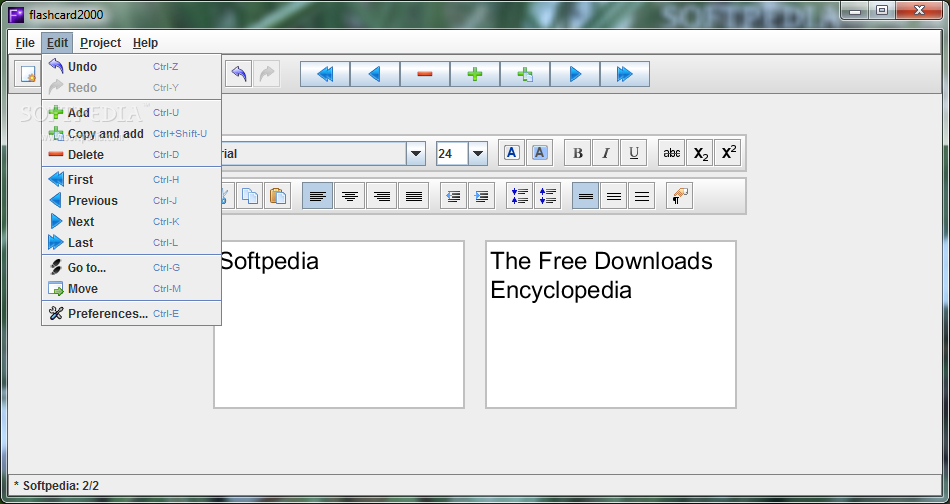Choose Previous from the Edit menu

(x=131, y=201)
